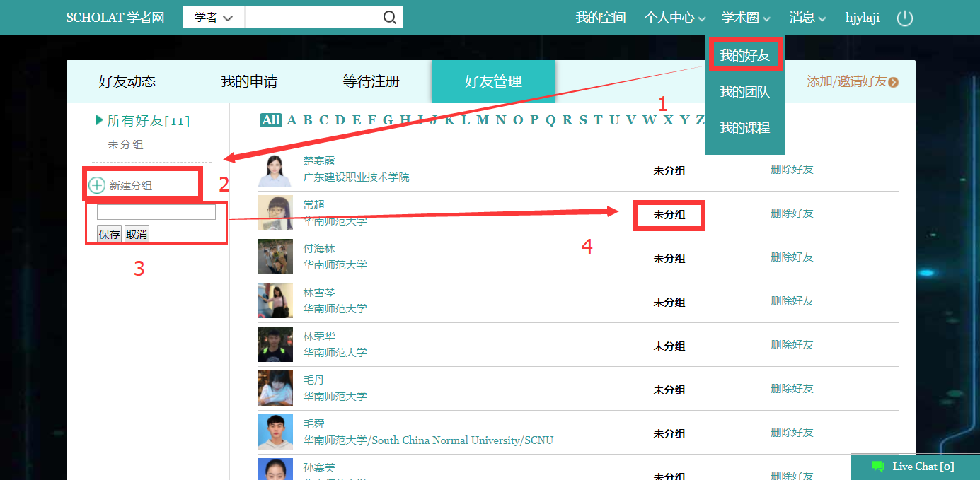Select 我的团队 from the dropdown menu

(744, 92)
